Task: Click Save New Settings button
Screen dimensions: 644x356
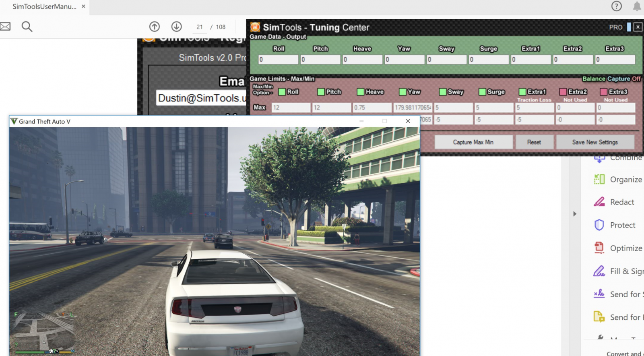Action: point(595,142)
